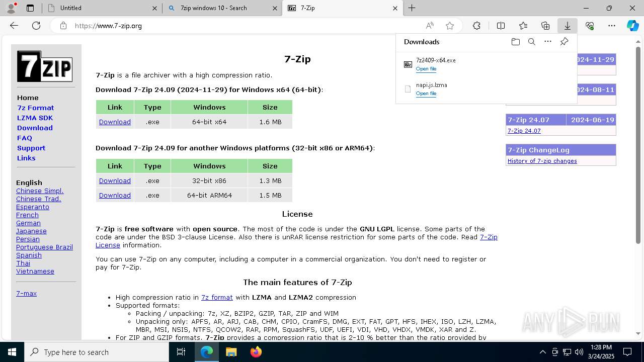Download the 64-bit x64 exe
Viewport: 644px width, 362px height.
(115, 122)
